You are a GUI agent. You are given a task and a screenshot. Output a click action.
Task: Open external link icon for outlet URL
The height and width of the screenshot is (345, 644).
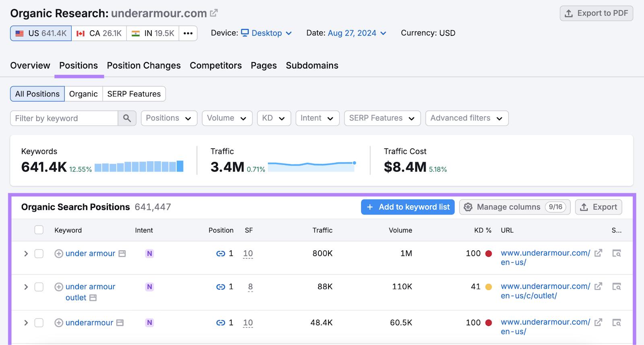[x=599, y=286]
